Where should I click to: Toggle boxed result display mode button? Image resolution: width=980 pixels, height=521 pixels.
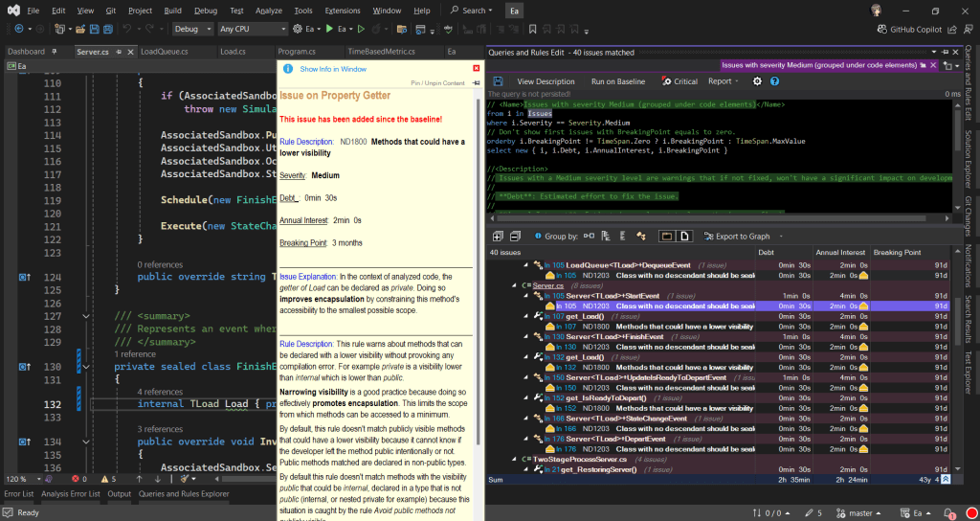tap(668, 236)
